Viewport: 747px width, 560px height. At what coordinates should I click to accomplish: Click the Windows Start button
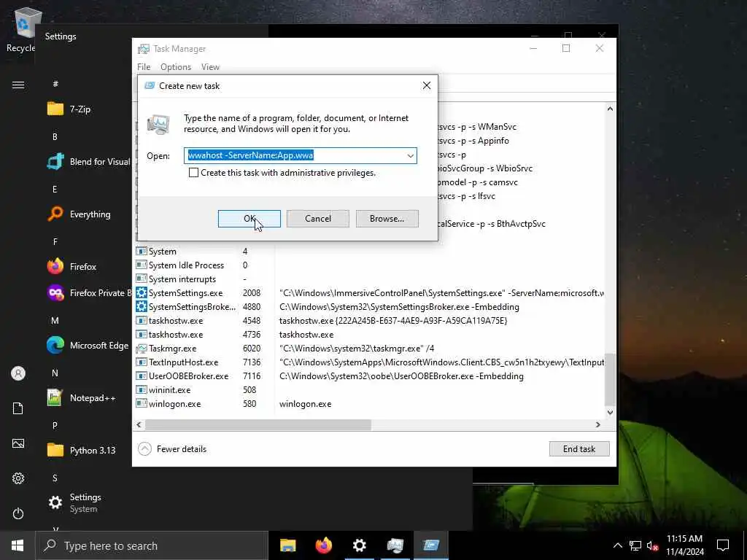18,545
